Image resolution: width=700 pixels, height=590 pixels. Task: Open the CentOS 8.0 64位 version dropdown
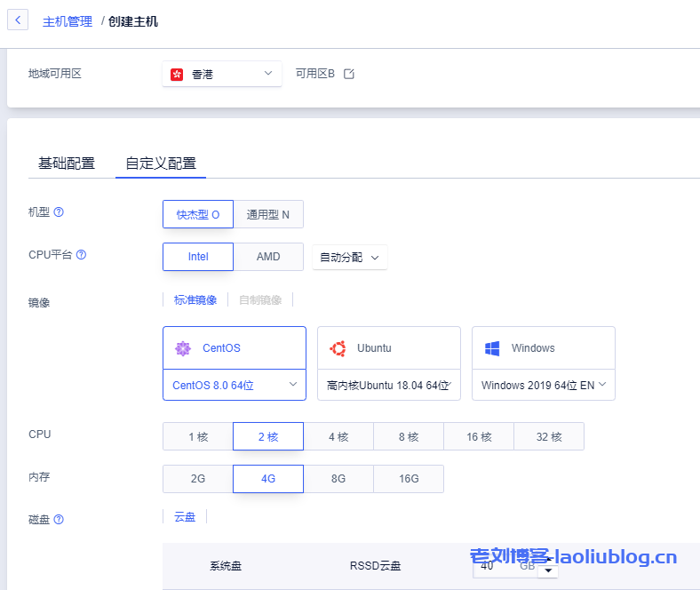click(235, 385)
